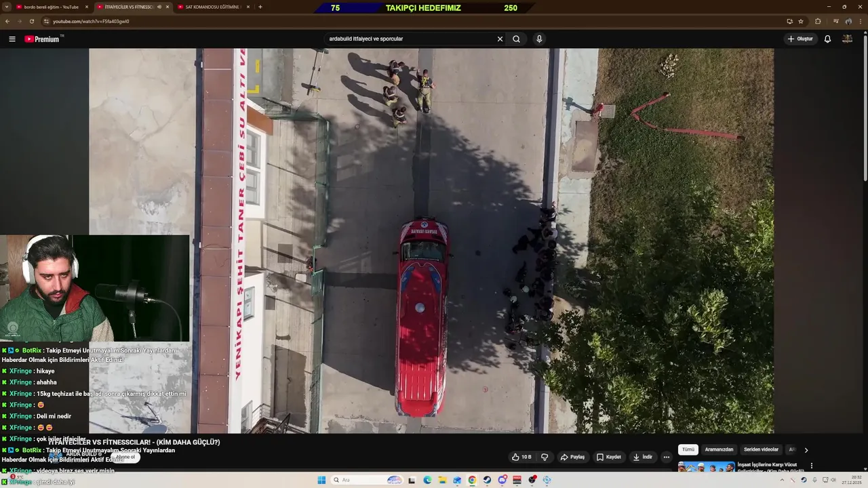Click the Oluştur create button

point(800,39)
